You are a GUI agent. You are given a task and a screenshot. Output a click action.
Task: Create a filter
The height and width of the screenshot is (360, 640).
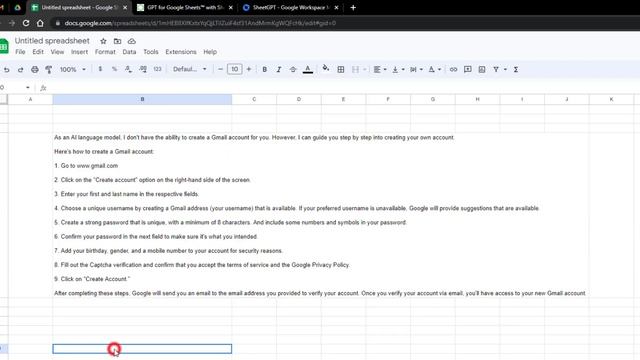(x=496, y=70)
